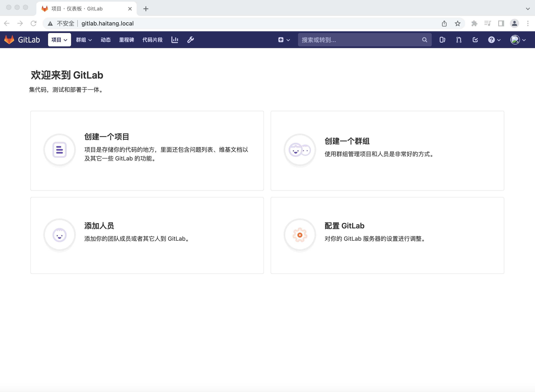This screenshot has width=535, height=392.
Task: Click the 欢迎来到 GitLab heading
Action: (x=67, y=75)
